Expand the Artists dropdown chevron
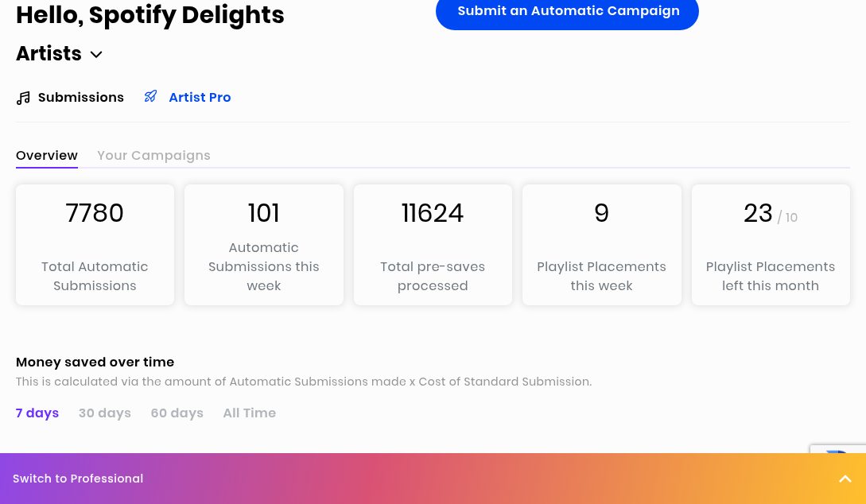 96,55
